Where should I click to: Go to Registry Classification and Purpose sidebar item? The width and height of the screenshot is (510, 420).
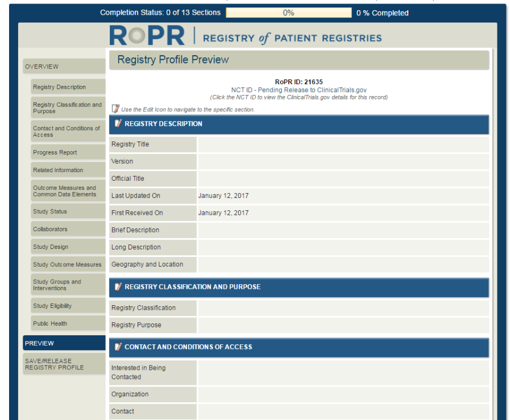pyautogui.click(x=68, y=107)
